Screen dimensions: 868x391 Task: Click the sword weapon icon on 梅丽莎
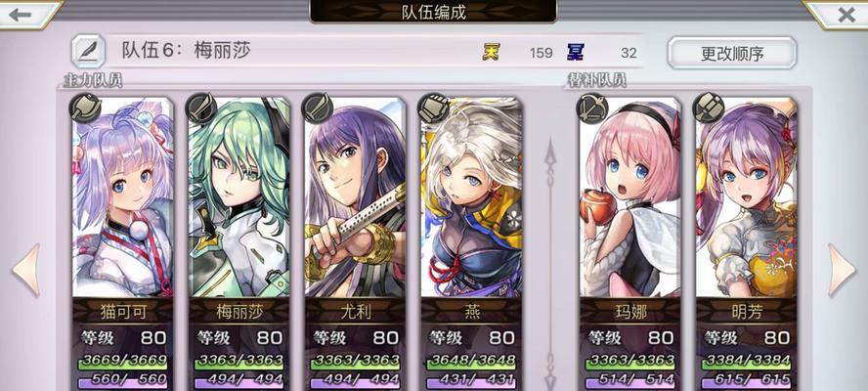click(201, 108)
